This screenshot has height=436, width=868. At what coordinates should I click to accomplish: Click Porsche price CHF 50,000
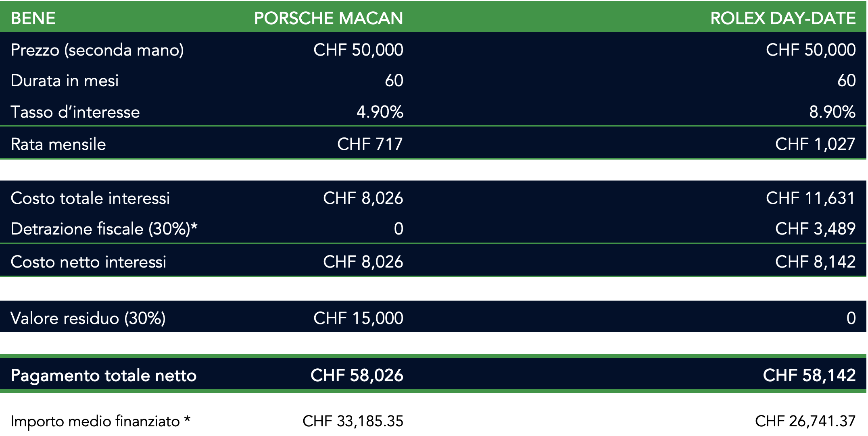(x=358, y=50)
